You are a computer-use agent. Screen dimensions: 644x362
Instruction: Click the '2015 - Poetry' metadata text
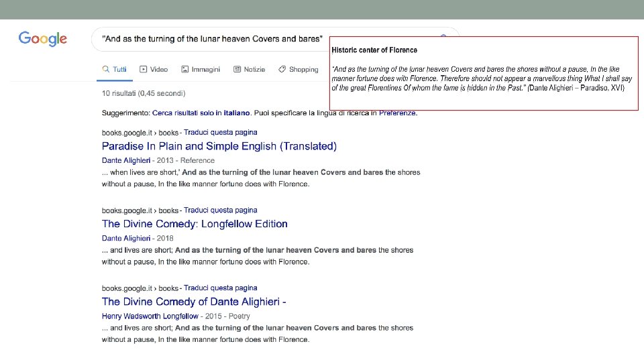pyautogui.click(x=227, y=316)
